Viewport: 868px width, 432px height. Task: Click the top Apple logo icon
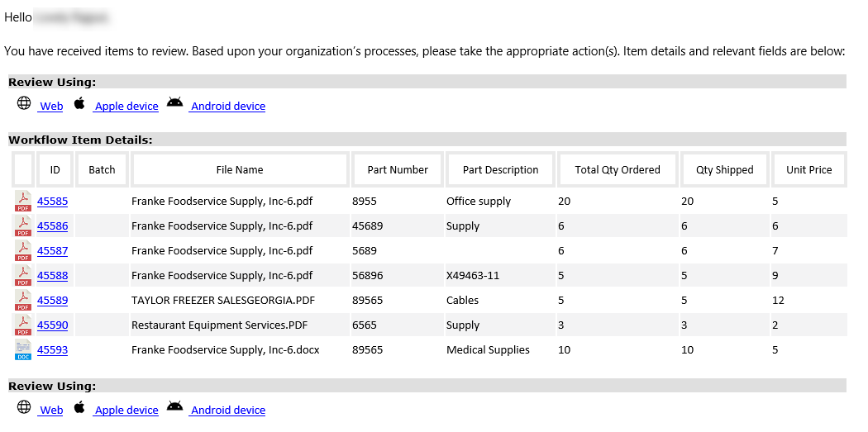pyautogui.click(x=79, y=103)
